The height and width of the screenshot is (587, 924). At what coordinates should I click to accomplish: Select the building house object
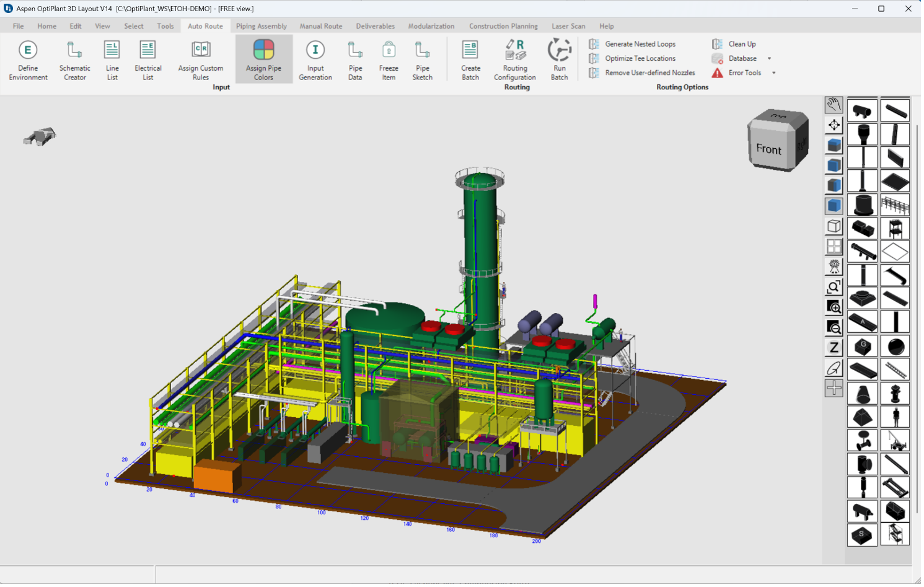point(895,511)
